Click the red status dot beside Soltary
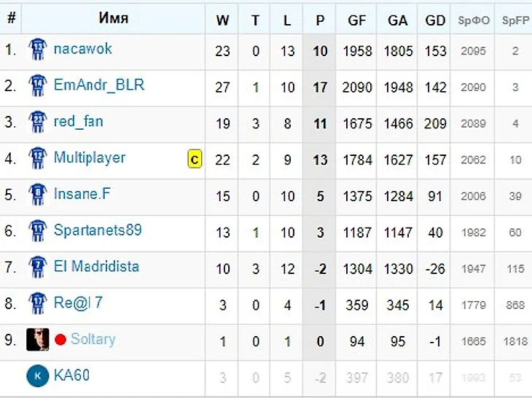 (60, 339)
